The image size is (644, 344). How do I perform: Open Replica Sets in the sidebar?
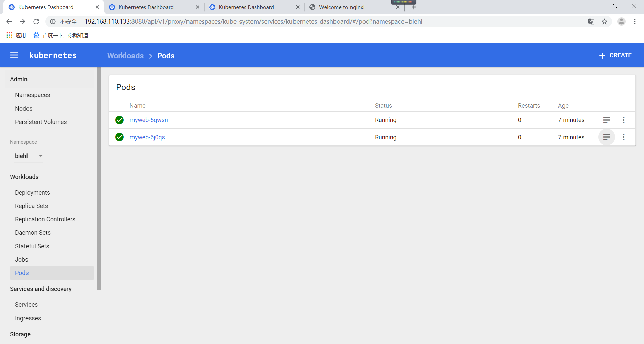coord(32,206)
